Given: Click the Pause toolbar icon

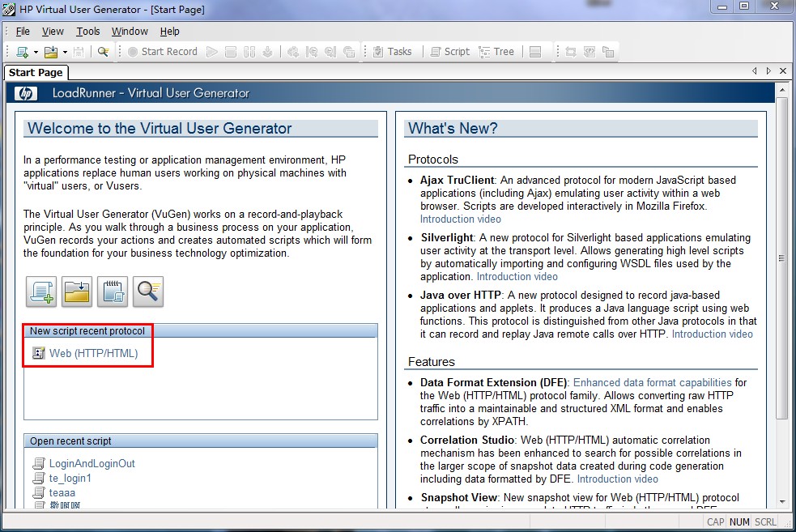Looking at the screenshot, I should 249,52.
